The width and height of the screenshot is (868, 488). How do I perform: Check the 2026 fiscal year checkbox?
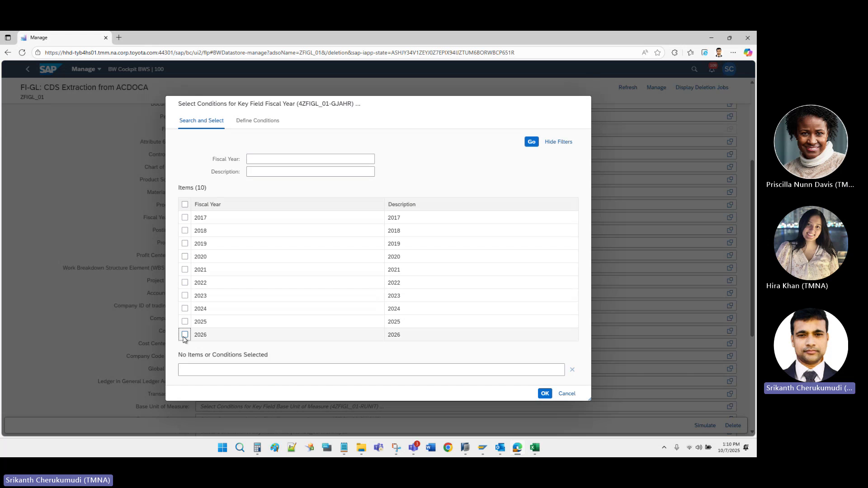pos(185,334)
